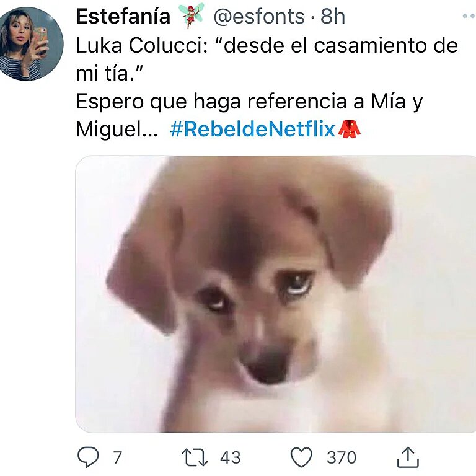This screenshot has width=476, height=476.
Task: Like the tweet with heart icon
Action: click(x=301, y=457)
